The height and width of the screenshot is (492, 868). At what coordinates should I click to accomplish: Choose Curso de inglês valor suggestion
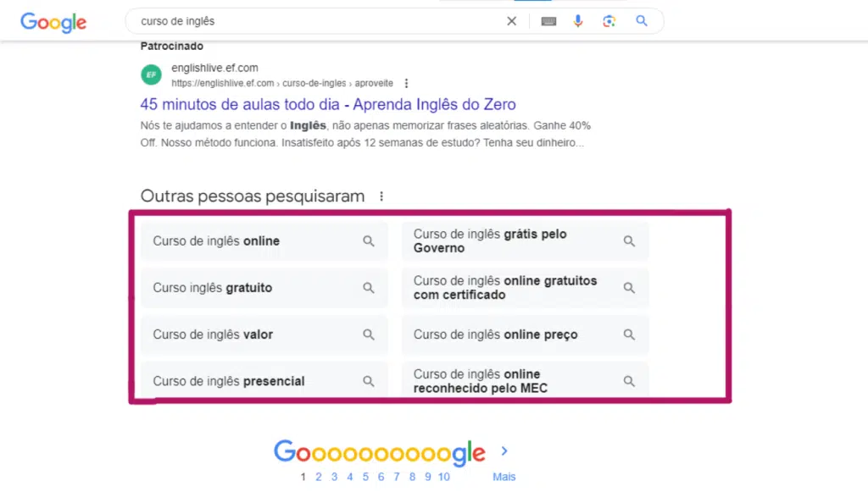pos(264,334)
